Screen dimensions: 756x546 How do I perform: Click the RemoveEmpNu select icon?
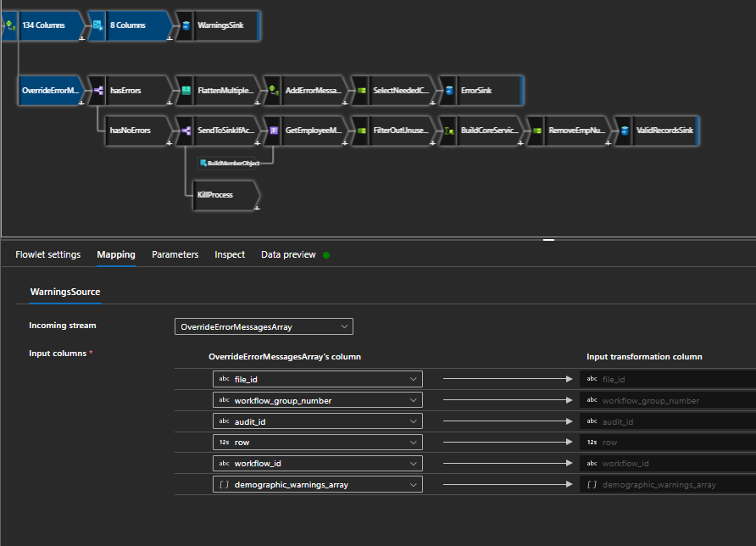(537, 131)
